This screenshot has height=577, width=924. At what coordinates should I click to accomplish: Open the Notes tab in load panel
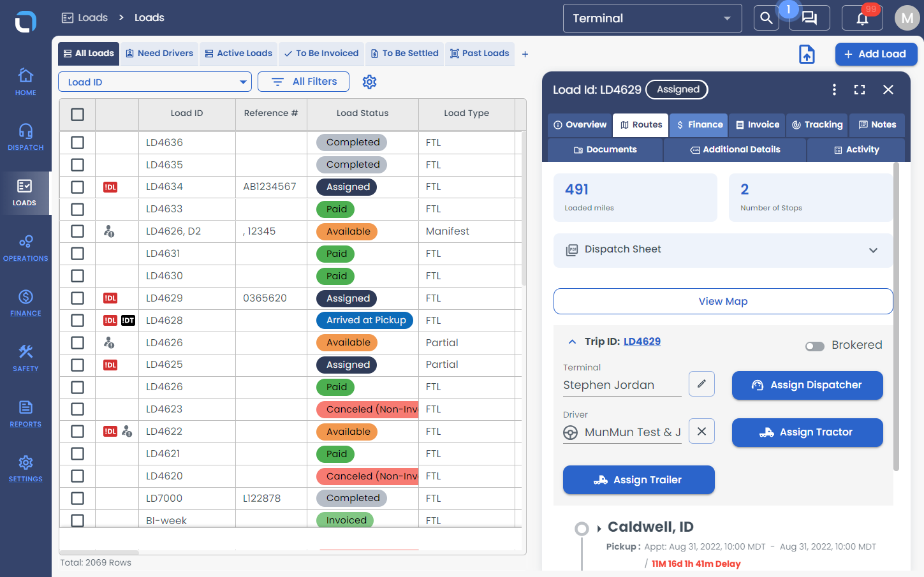coord(877,125)
